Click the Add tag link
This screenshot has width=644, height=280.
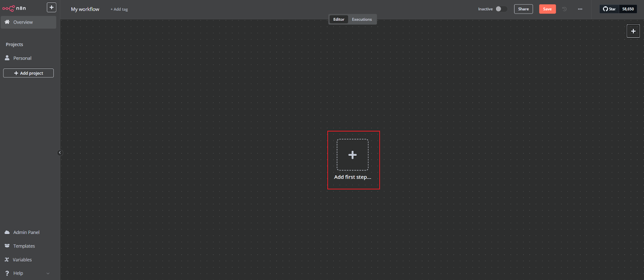coord(119,9)
